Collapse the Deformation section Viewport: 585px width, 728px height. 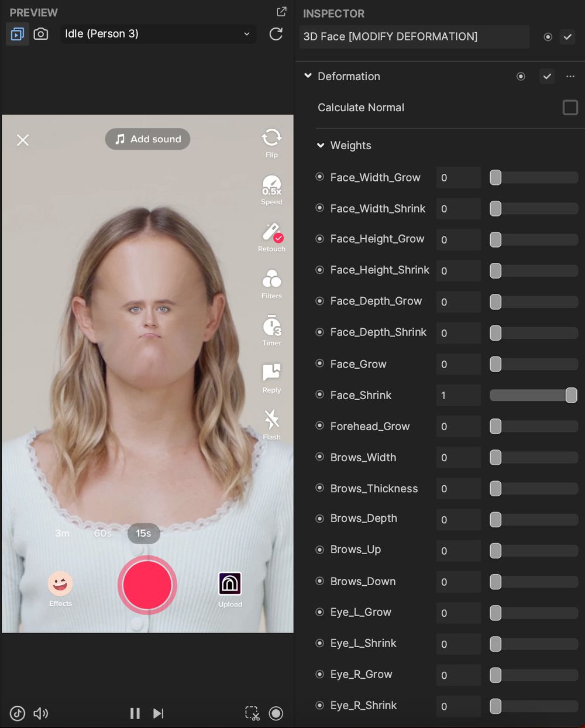point(308,76)
